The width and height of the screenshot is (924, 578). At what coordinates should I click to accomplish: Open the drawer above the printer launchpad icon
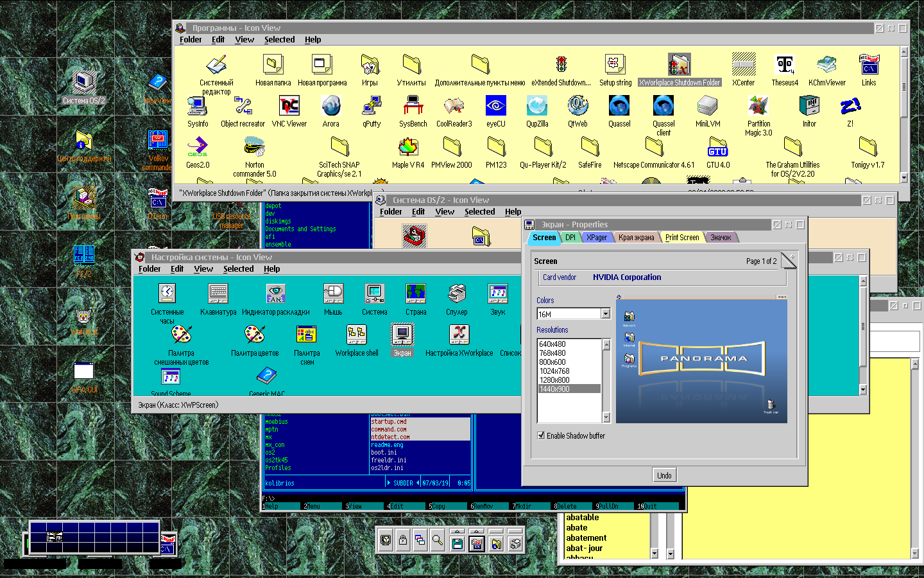515,531
